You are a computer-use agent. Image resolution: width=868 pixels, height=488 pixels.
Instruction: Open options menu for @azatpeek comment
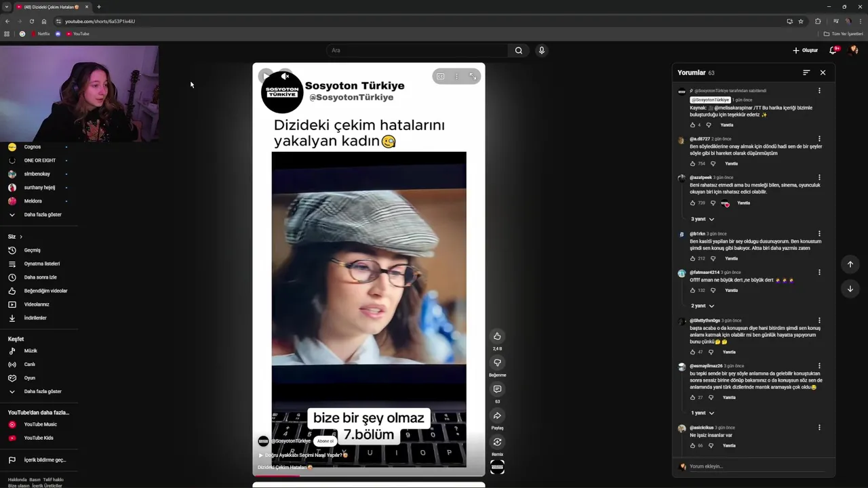[x=819, y=178]
